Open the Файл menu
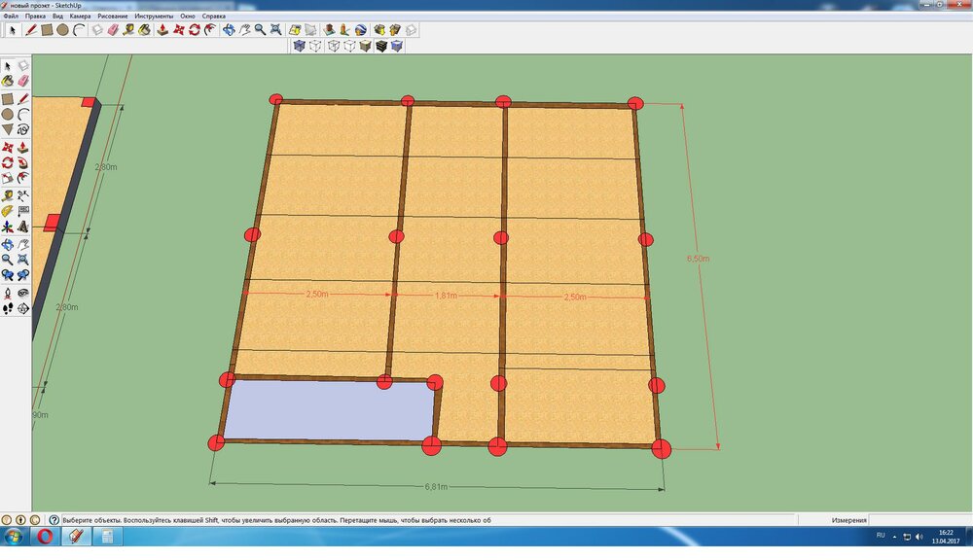This screenshot has height=560, width=973. pos(12,17)
